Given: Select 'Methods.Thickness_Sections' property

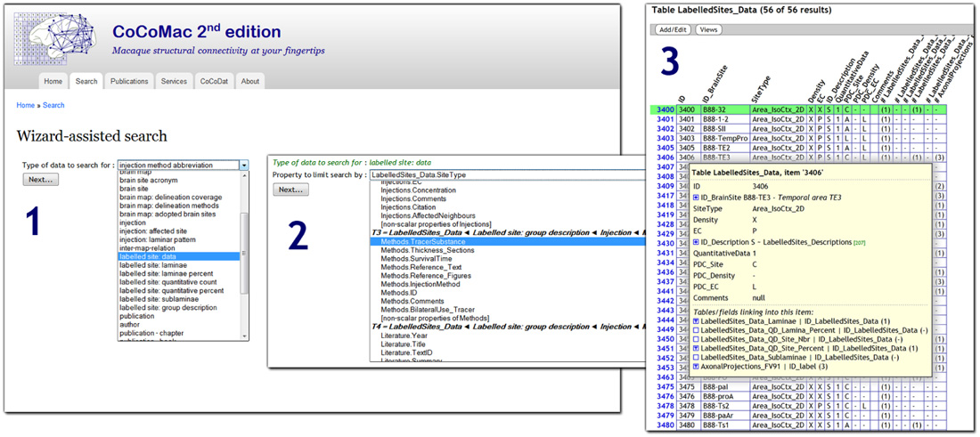Looking at the screenshot, I should tap(428, 250).
